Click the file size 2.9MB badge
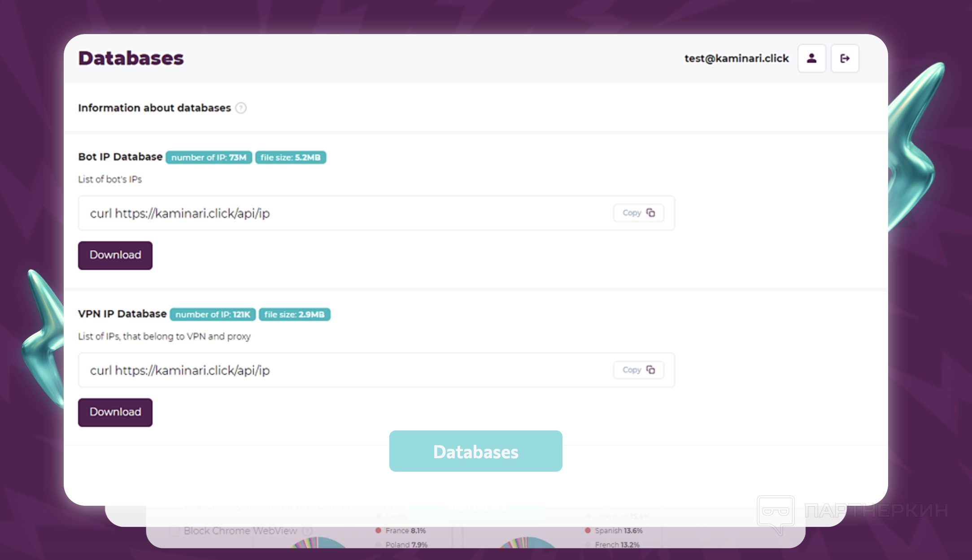Screen dimensions: 972x560 [x=294, y=314]
